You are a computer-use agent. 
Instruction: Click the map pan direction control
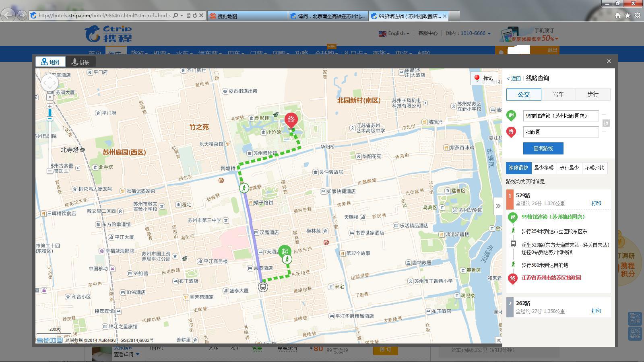[50, 83]
